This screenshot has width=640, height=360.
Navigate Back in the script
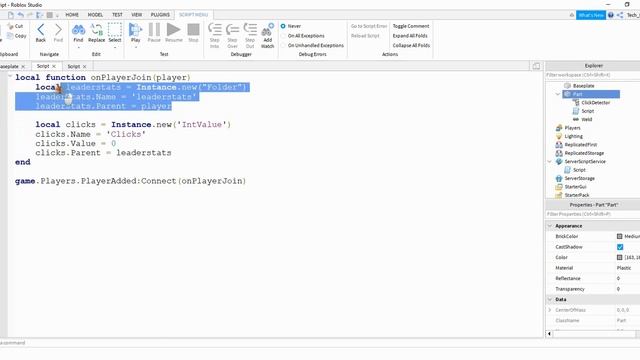click(41, 33)
